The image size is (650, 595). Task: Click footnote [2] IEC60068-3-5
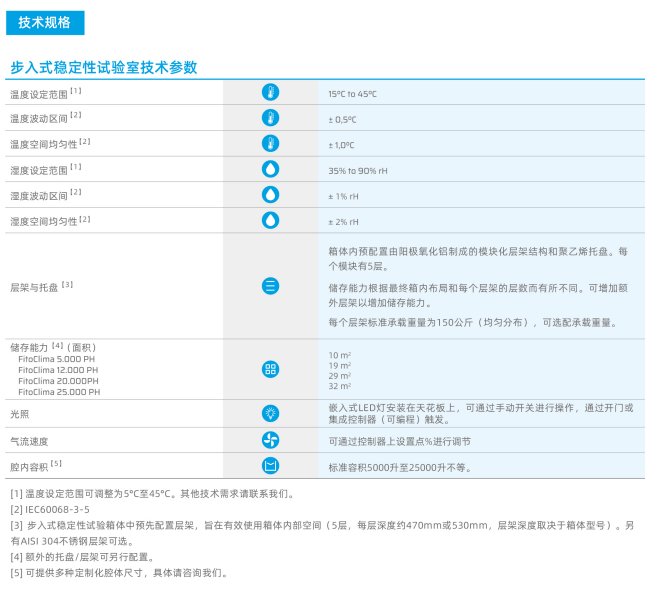click(x=50, y=510)
